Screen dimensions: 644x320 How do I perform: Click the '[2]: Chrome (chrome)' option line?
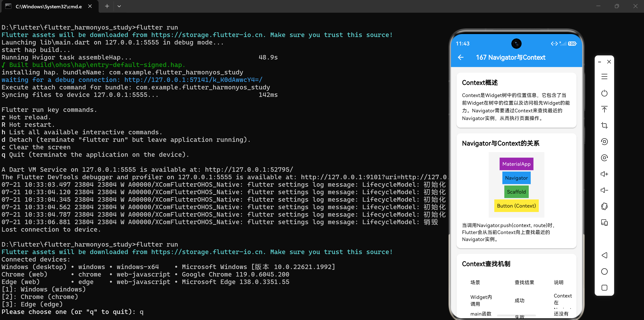pos(40,297)
